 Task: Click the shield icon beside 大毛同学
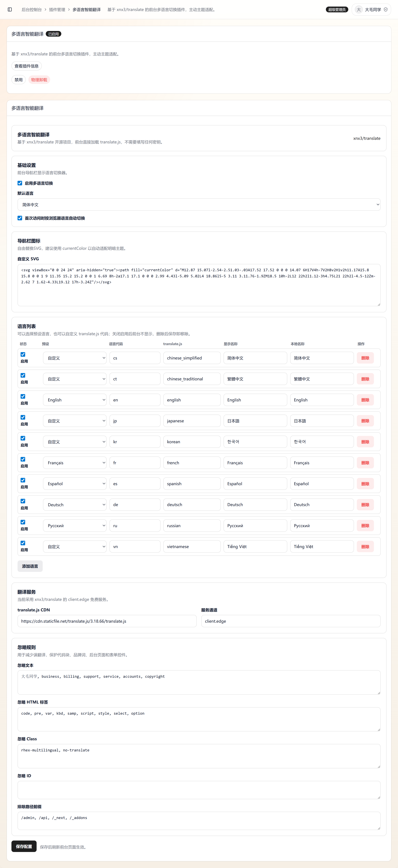pos(385,9)
